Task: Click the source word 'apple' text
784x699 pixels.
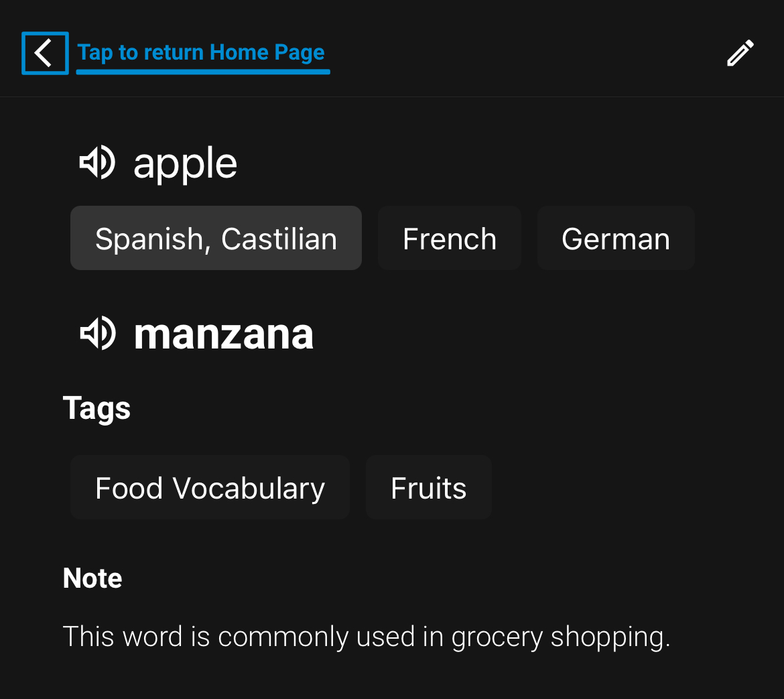Action: coord(185,164)
